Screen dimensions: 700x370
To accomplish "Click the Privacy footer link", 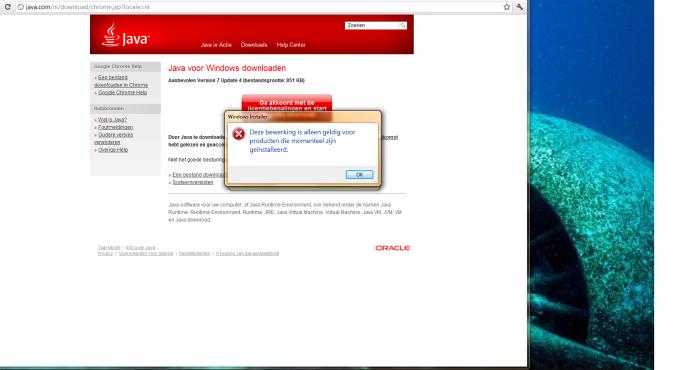I will tap(105, 254).
